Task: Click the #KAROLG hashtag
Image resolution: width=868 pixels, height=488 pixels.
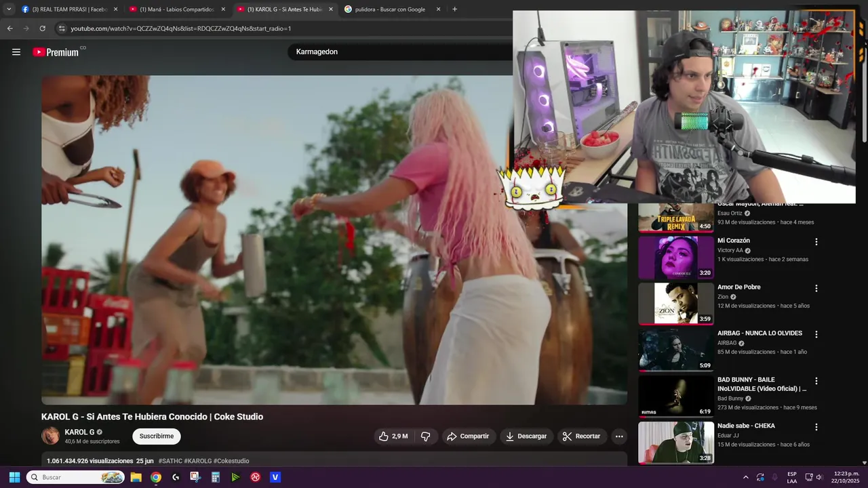Action: tap(198, 461)
